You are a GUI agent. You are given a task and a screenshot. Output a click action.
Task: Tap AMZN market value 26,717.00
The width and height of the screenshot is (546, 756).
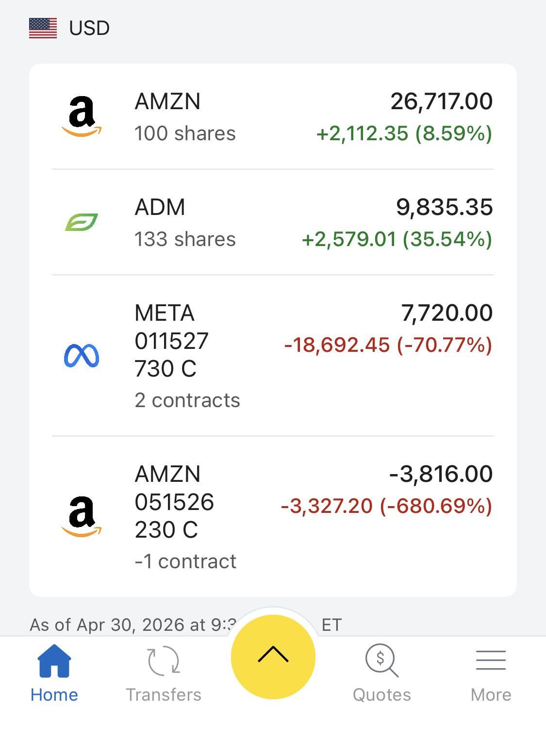441,101
